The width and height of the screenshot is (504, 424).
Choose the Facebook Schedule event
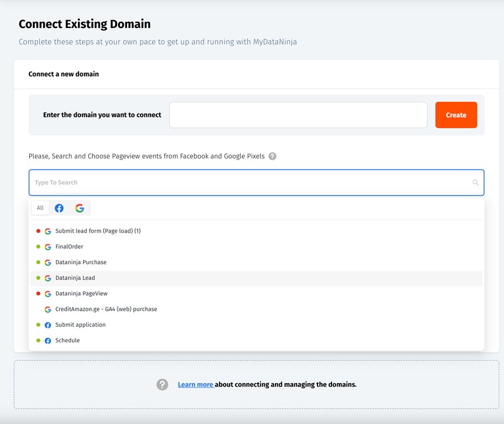click(67, 341)
